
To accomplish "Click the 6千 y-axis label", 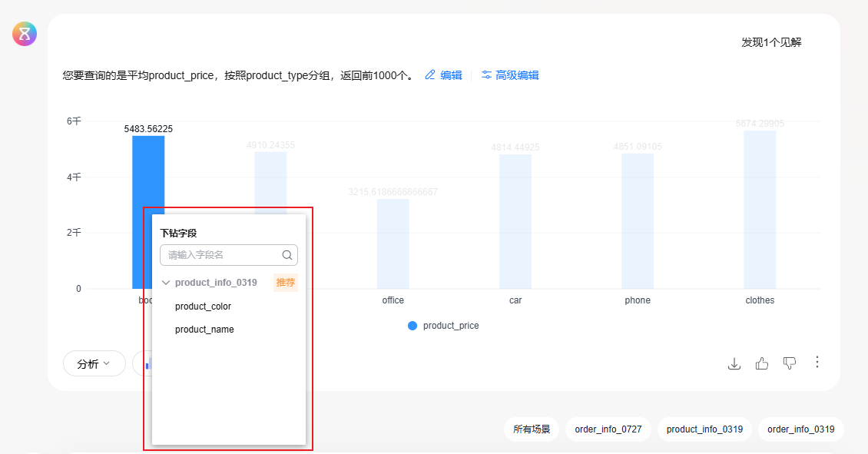I will click(x=74, y=121).
